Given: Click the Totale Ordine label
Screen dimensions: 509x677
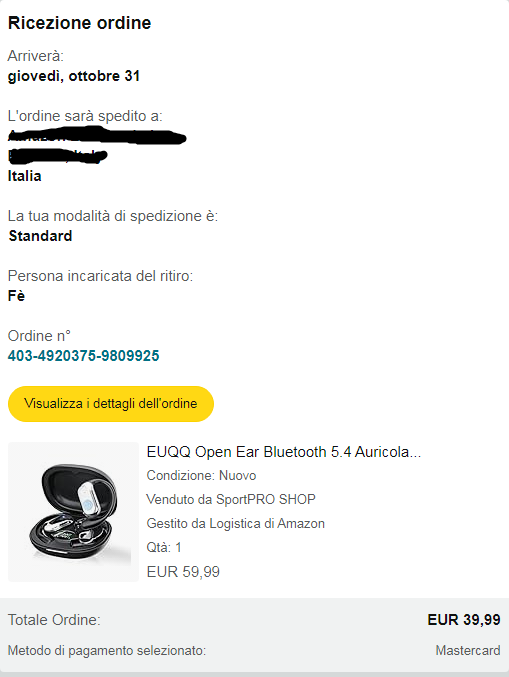Looking at the screenshot, I should coord(54,620).
